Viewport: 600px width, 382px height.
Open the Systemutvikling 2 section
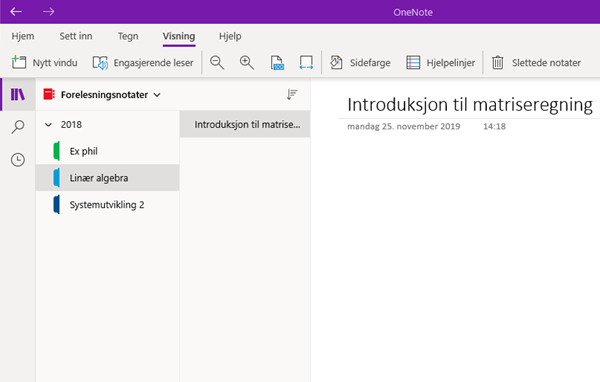point(107,205)
